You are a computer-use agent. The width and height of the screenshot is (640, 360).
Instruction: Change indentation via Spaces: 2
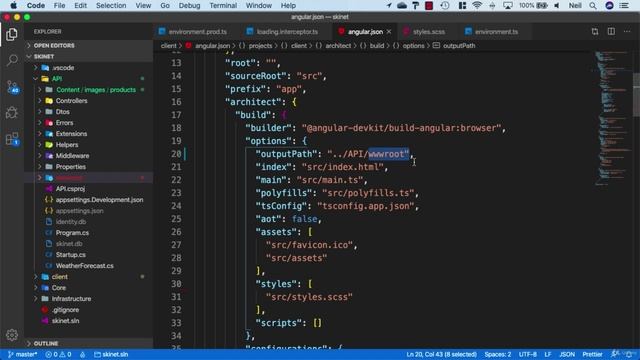pyautogui.click(x=498, y=354)
